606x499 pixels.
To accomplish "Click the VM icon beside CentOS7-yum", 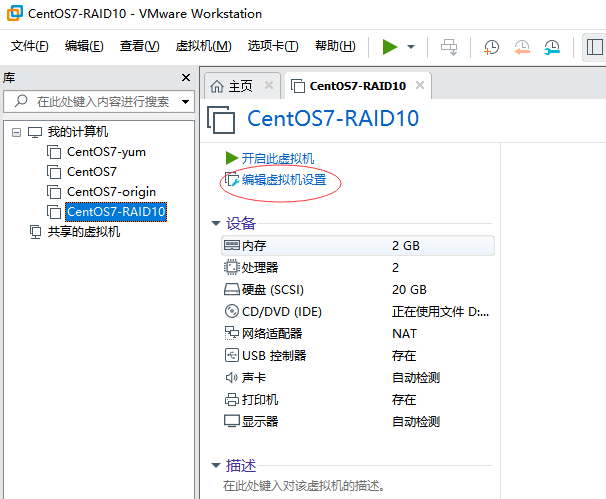I will click(x=54, y=152).
